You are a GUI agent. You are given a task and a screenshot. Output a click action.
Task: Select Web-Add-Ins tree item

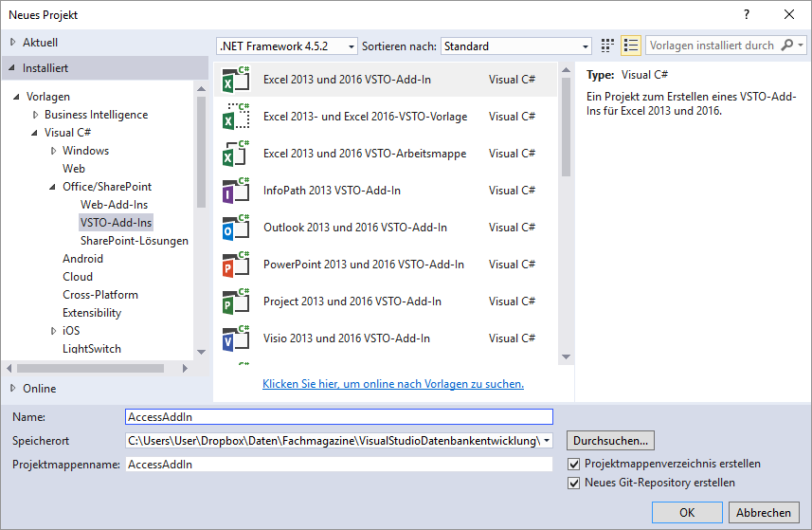(x=114, y=205)
